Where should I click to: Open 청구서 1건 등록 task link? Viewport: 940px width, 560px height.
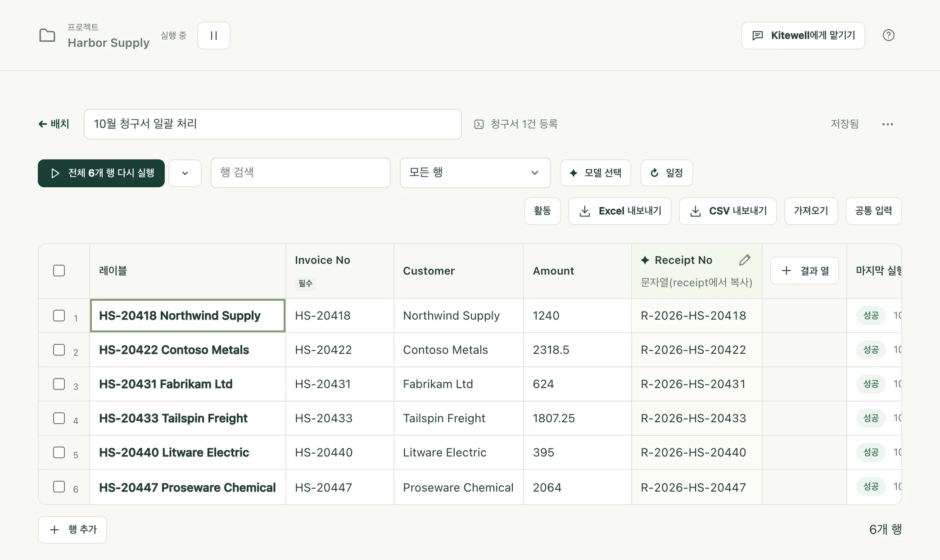516,124
